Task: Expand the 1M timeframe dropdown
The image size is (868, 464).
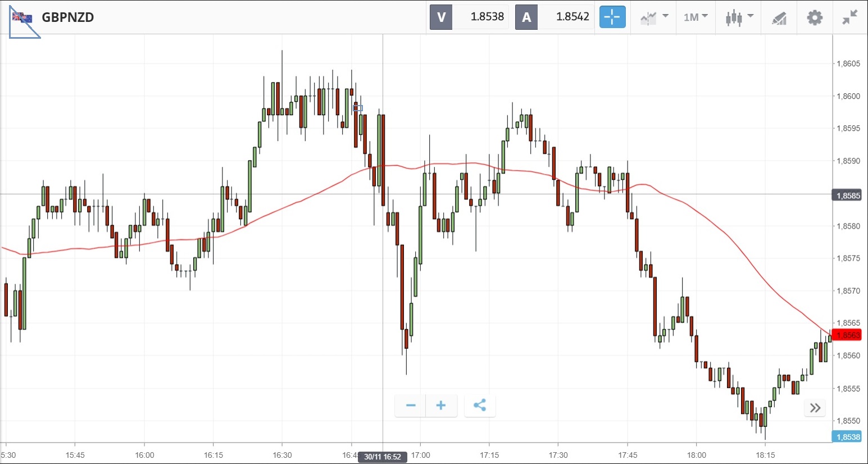Action: click(695, 17)
